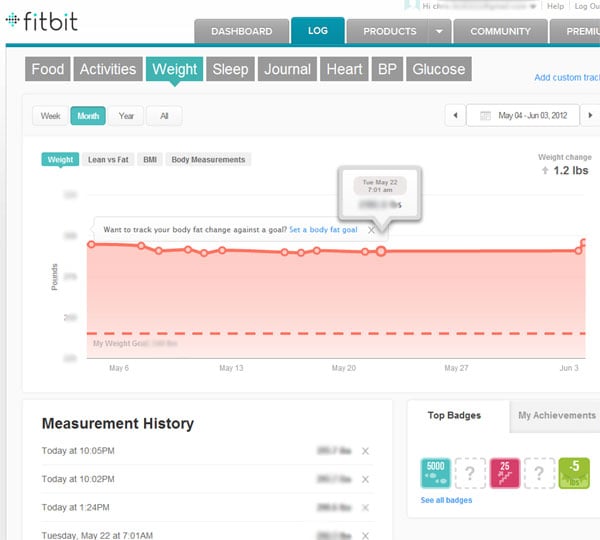Screen dimensions: 600x540
Task: Click the last data point at Jun 3
Action: 584,242
